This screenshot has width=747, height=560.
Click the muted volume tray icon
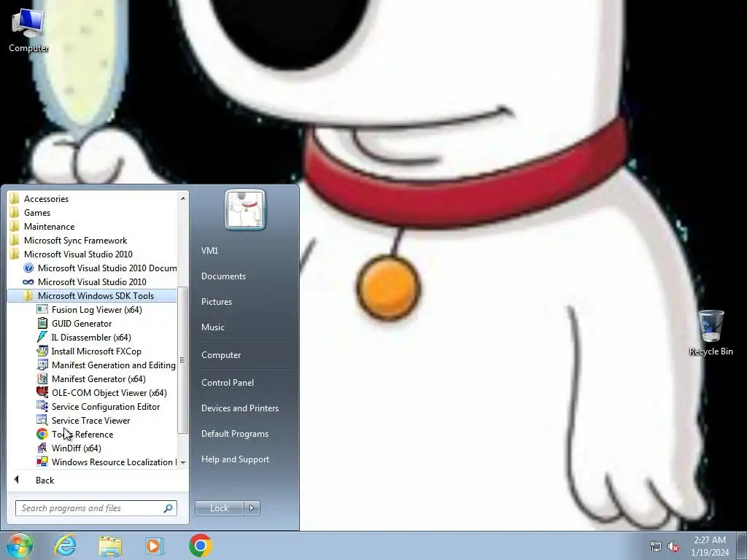[673, 546]
